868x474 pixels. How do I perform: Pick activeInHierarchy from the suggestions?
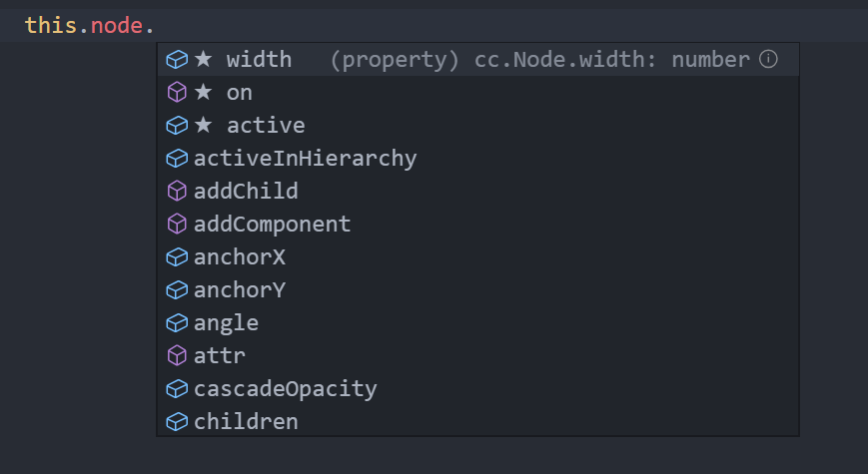coord(478,159)
